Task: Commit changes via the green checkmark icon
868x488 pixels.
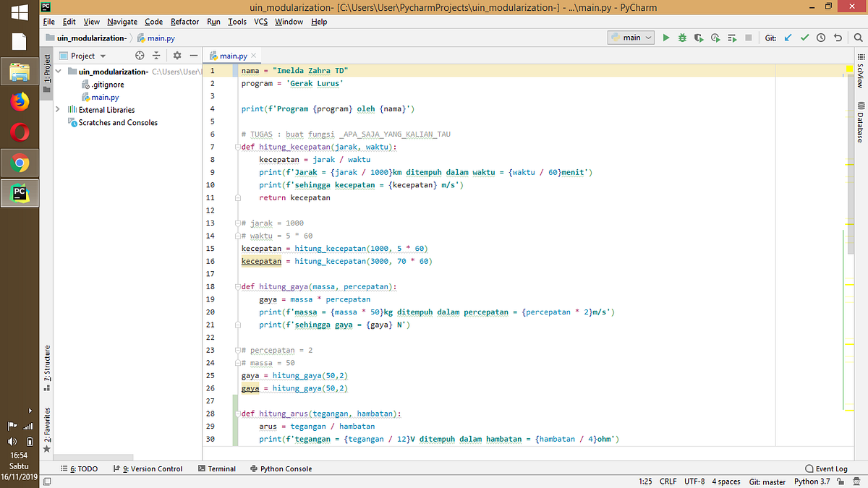Action: point(804,37)
